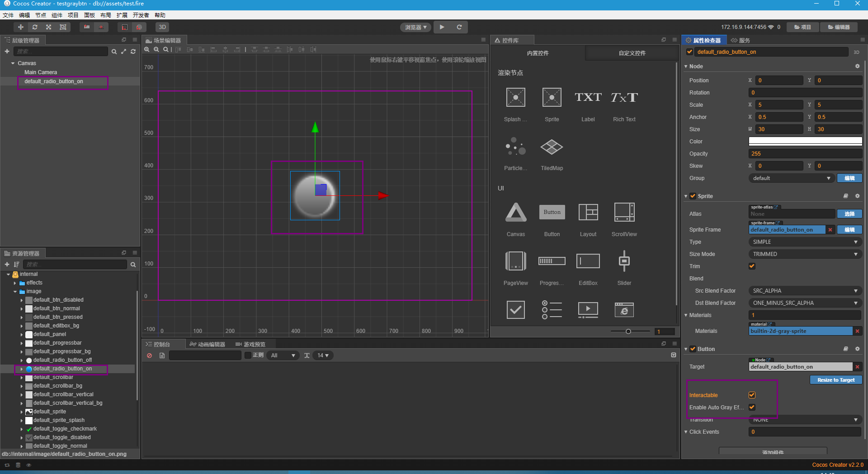The width and height of the screenshot is (868, 474).
Task: Pick the VideoPlayer widget icon
Action: coord(588,310)
